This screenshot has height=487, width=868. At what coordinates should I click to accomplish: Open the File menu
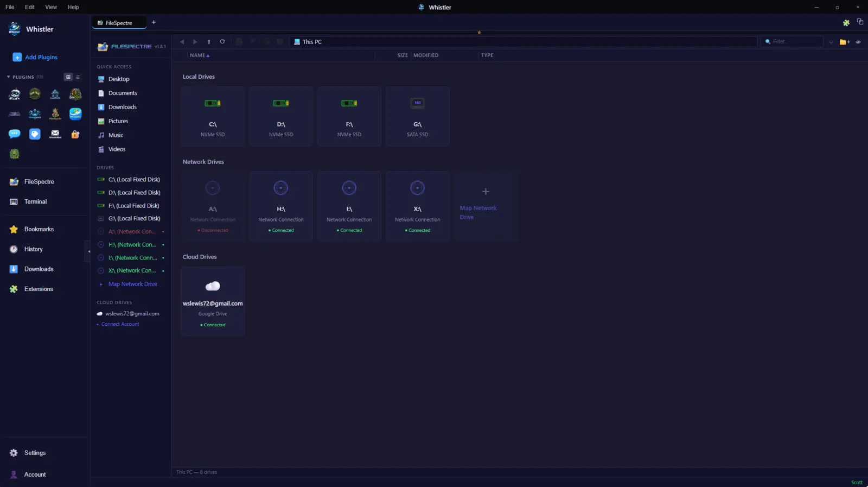click(x=10, y=7)
